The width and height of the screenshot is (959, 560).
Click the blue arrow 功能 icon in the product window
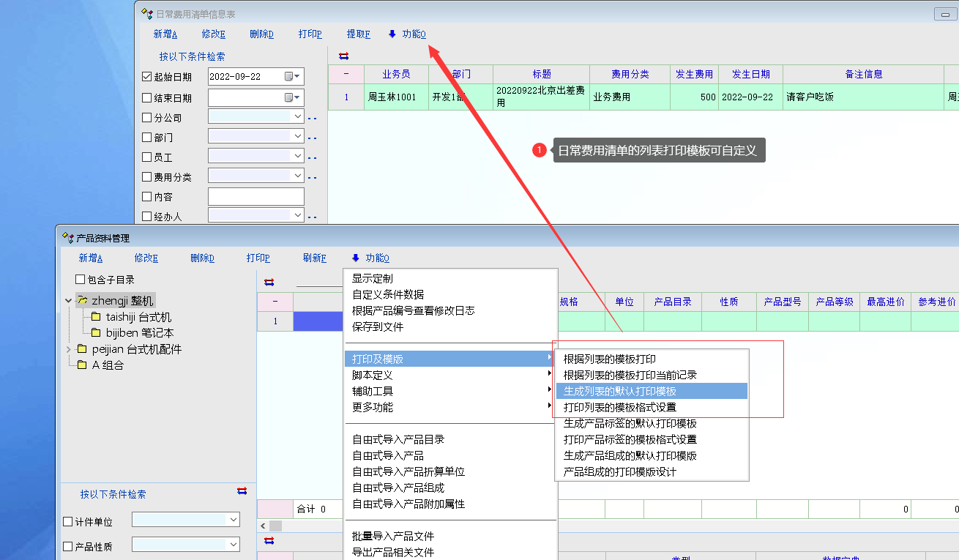coord(356,258)
